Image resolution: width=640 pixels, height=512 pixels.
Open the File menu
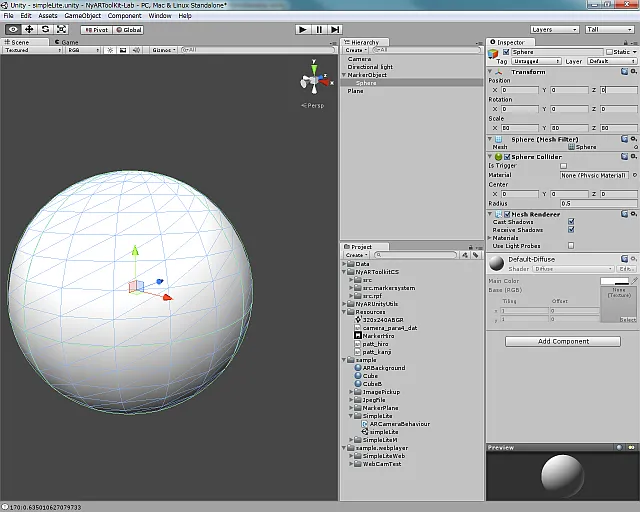[9, 16]
